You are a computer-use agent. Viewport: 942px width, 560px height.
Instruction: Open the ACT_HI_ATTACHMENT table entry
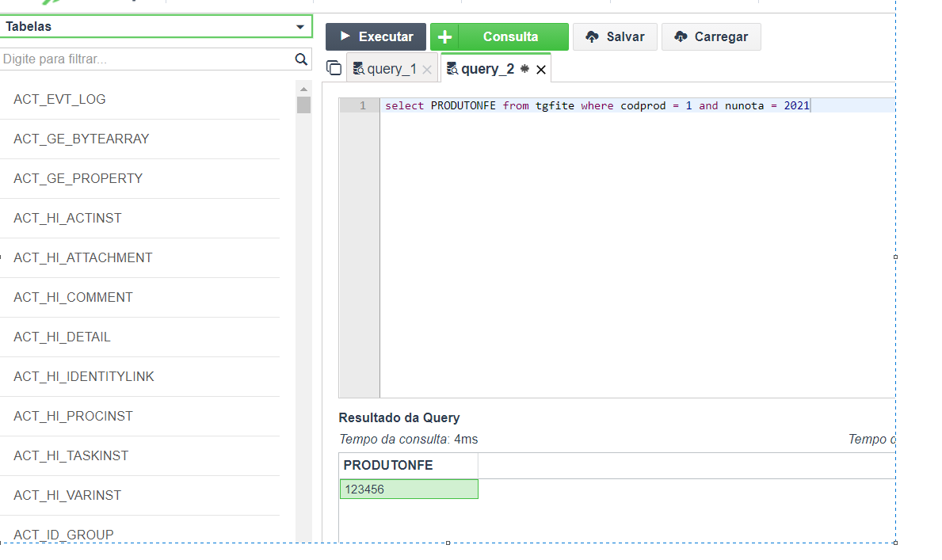pyautogui.click(x=82, y=258)
